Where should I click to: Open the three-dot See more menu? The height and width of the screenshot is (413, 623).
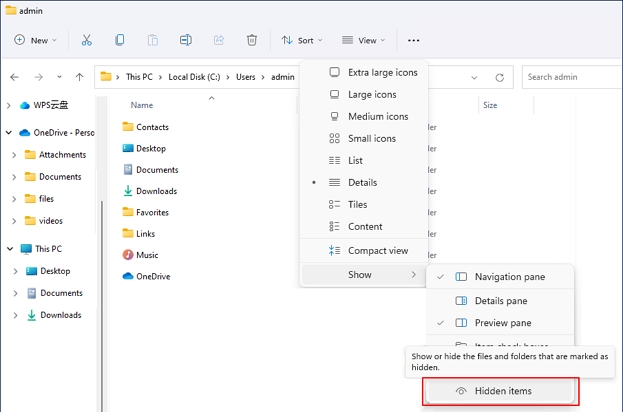[x=414, y=40]
